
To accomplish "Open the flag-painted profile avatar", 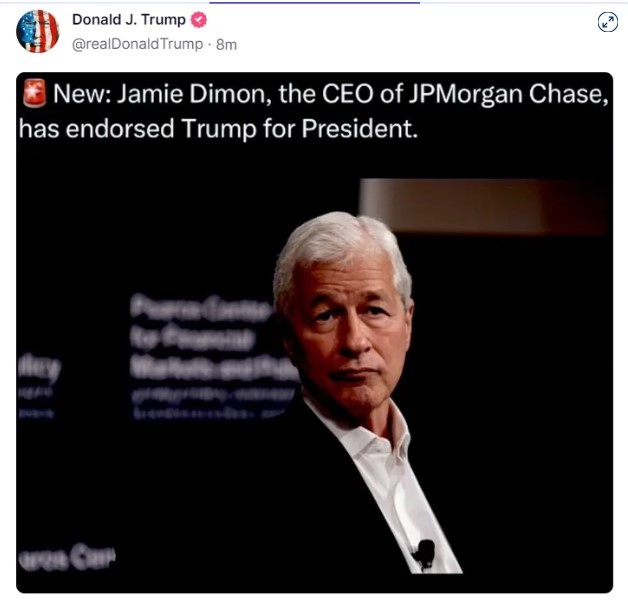I will 38,31.
